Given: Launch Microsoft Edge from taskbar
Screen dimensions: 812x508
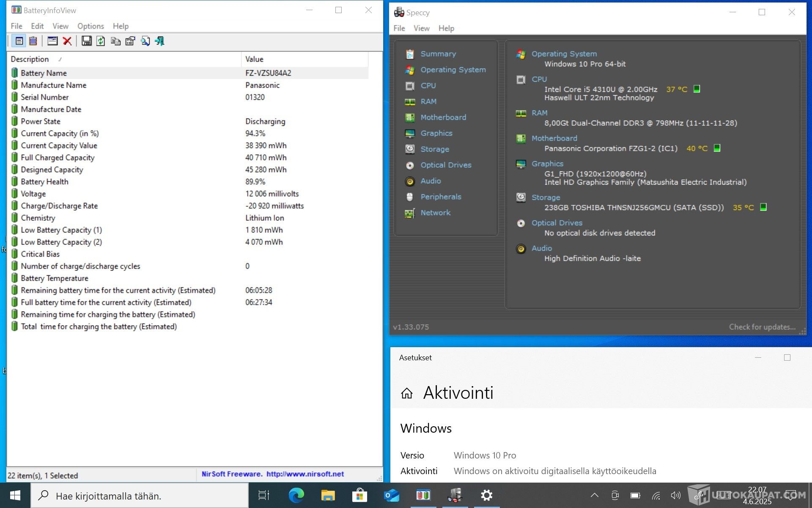Looking at the screenshot, I should click(296, 496).
